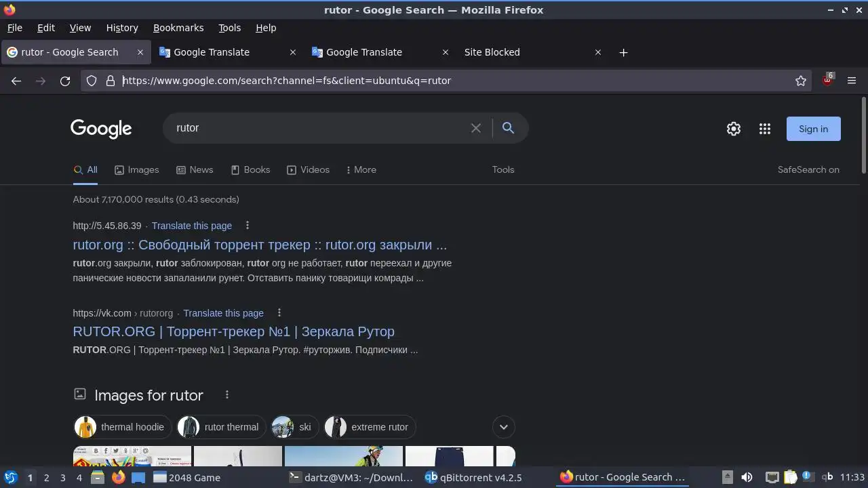Click Translate this page for vk.com result
The height and width of the screenshot is (488, 868).
(223, 313)
